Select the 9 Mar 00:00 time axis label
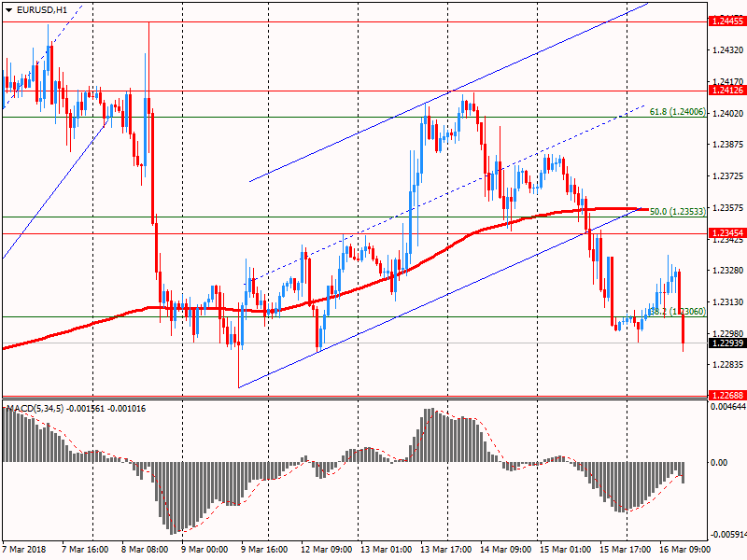The image size is (747, 560). point(204,550)
